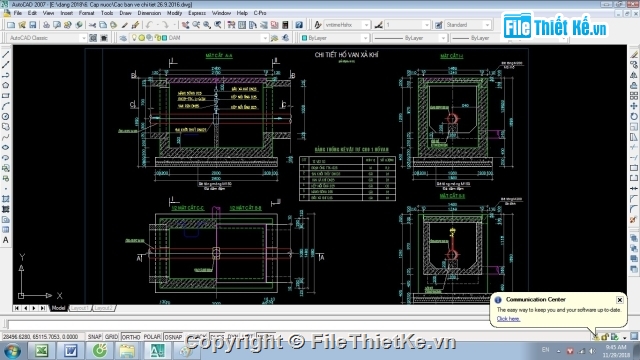Click the Plot printer icon
The image size is (640, 360).
(46, 25)
